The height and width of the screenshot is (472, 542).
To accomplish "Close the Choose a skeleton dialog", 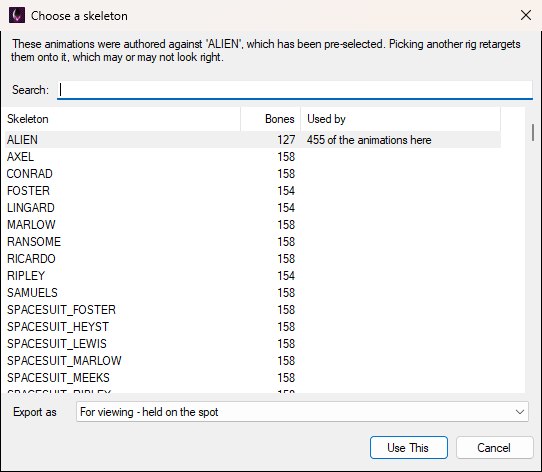I will click(x=526, y=15).
